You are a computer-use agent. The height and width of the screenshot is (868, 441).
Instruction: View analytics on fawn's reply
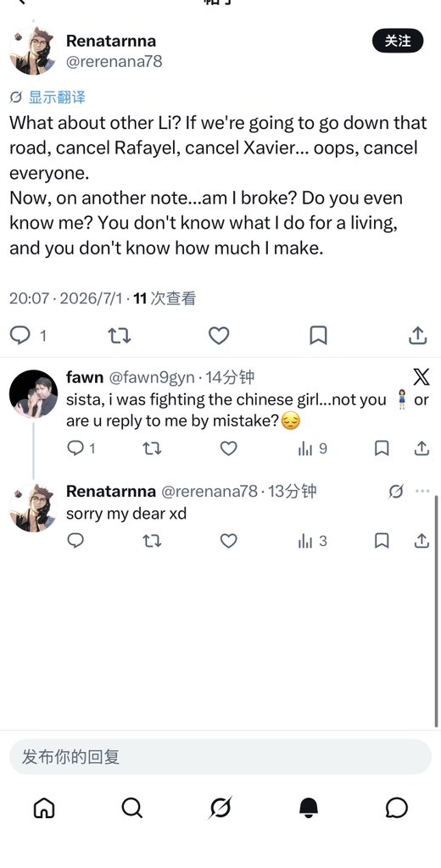coord(312,448)
